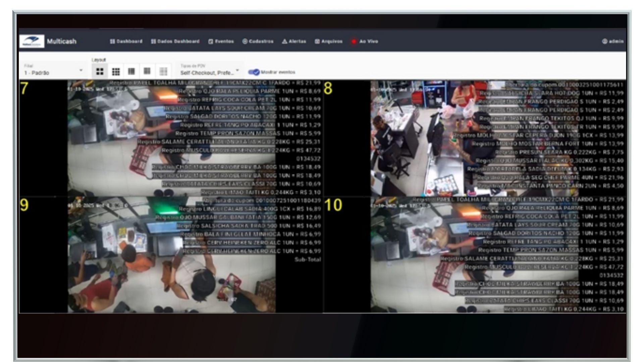Click the Multicash logo
The width and height of the screenshot is (644, 362).
click(32, 41)
